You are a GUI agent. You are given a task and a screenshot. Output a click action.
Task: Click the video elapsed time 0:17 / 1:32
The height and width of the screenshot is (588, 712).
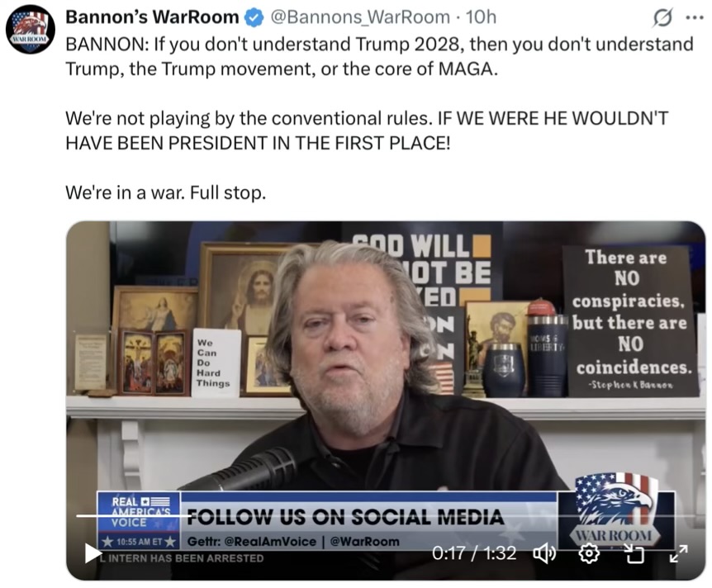point(474,553)
